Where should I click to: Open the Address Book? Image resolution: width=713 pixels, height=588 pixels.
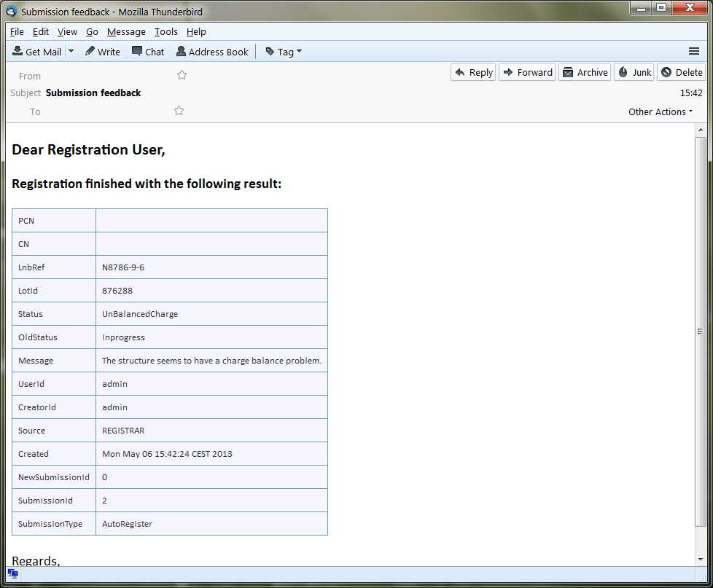point(211,52)
